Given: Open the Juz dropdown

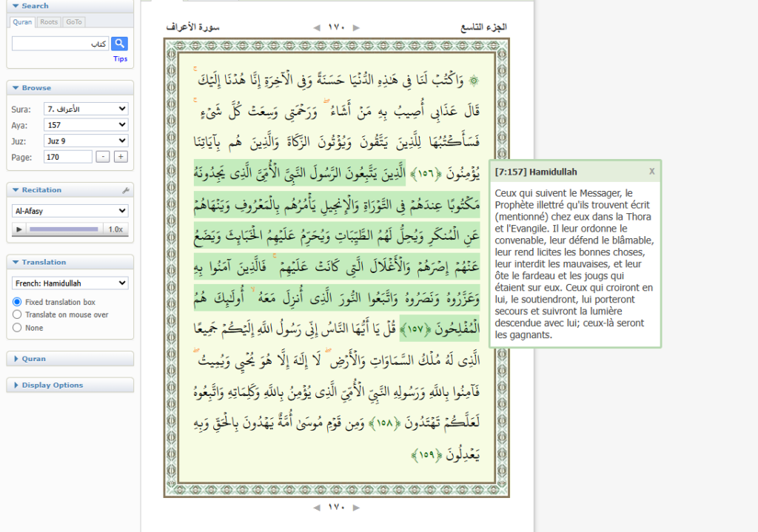Looking at the screenshot, I should click(x=86, y=141).
